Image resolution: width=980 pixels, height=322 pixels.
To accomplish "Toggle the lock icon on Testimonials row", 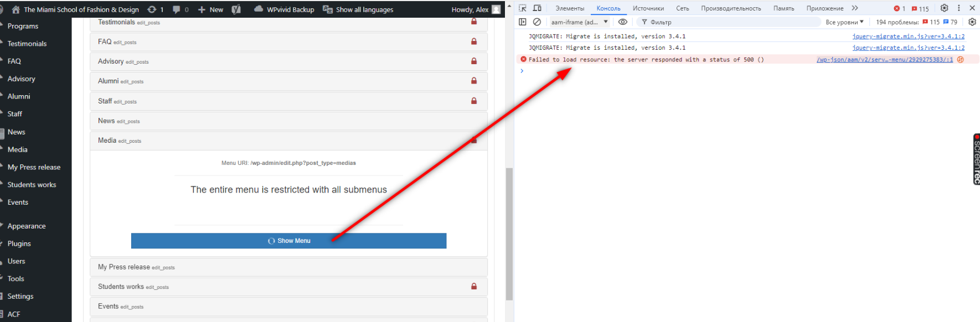I will pyautogui.click(x=474, y=22).
